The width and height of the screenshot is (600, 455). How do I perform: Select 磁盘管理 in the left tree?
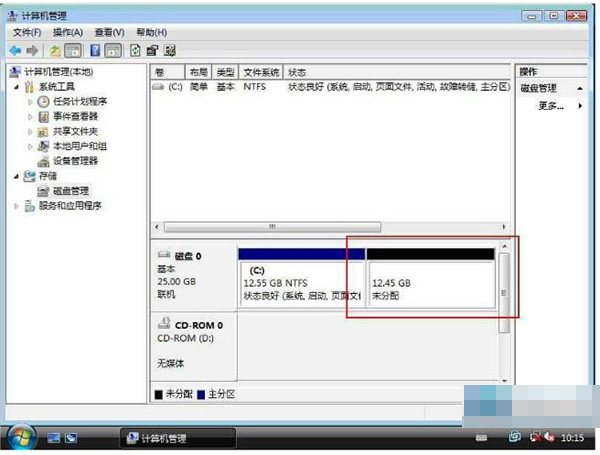[70, 190]
